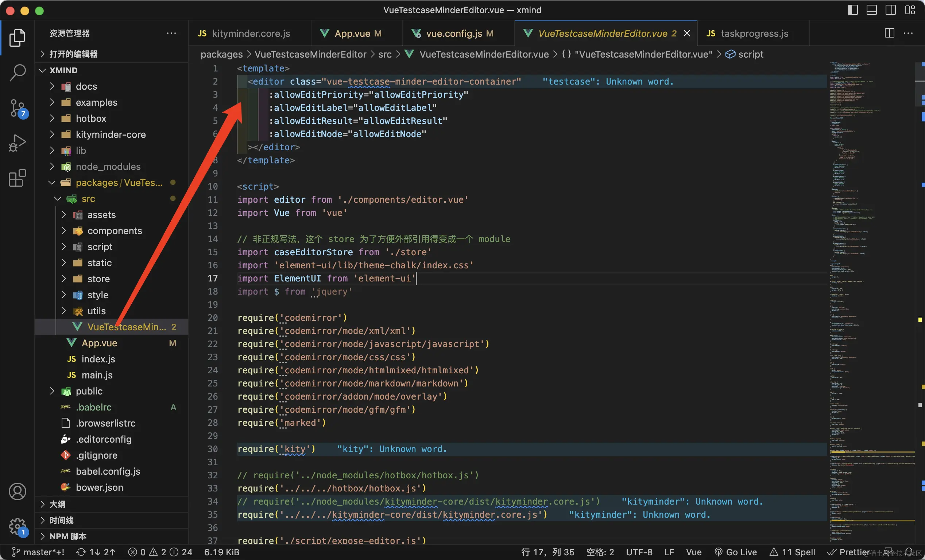Open the Manage gear settings icon
Screen dimensions: 925x560
tap(17, 526)
